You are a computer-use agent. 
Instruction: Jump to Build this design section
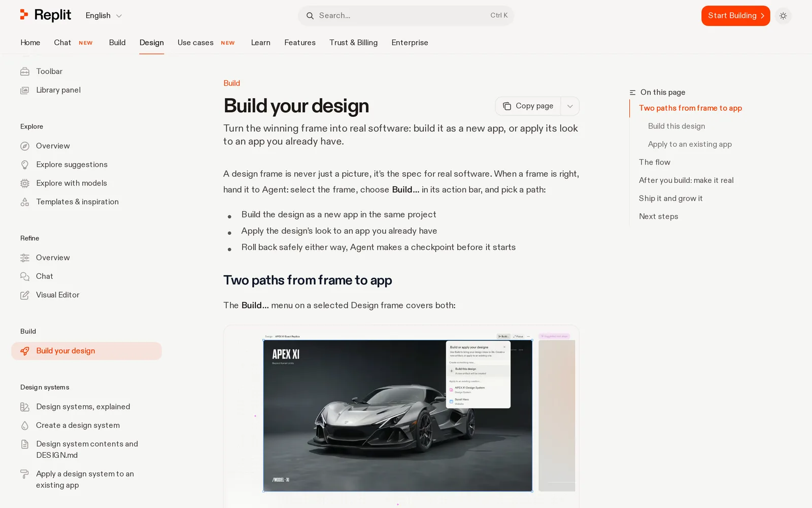point(676,126)
